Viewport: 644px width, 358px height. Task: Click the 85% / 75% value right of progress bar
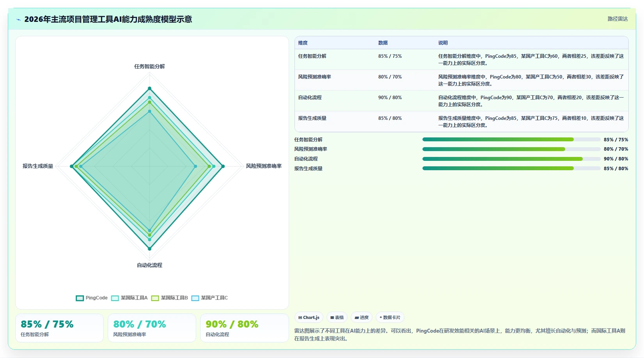(x=616, y=140)
